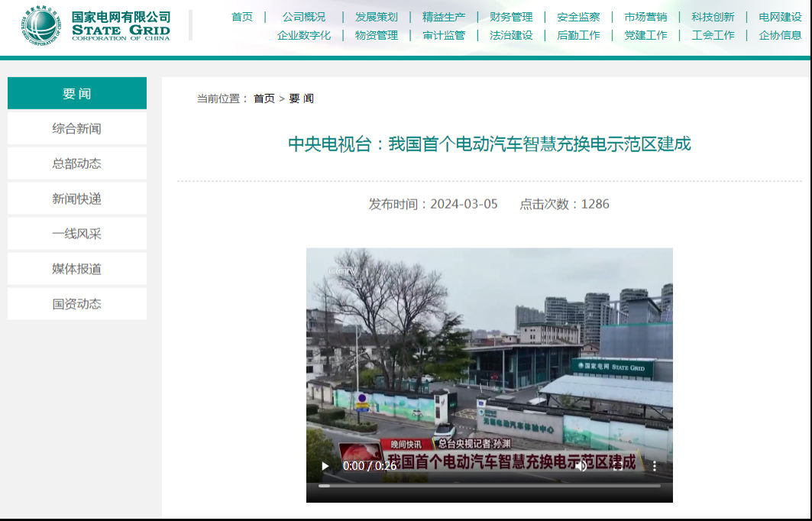This screenshot has width=812, height=521.
Task: Select 总部动态 in the sidebar
Action: click(77, 163)
